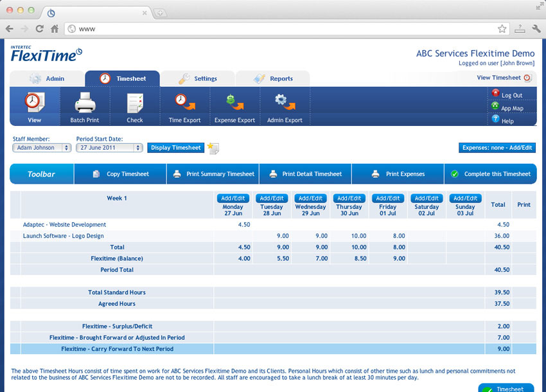This screenshot has width=546, height=392.
Task: Open the Period Start Date dropdown
Action: click(109, 148)
